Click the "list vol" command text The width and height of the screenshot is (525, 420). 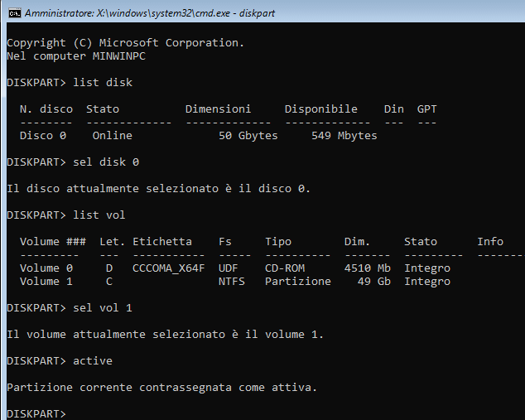99,215
